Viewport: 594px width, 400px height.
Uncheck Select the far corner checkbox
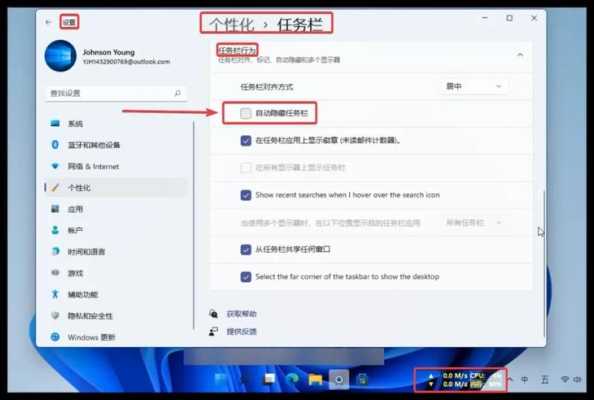point(246,277)
